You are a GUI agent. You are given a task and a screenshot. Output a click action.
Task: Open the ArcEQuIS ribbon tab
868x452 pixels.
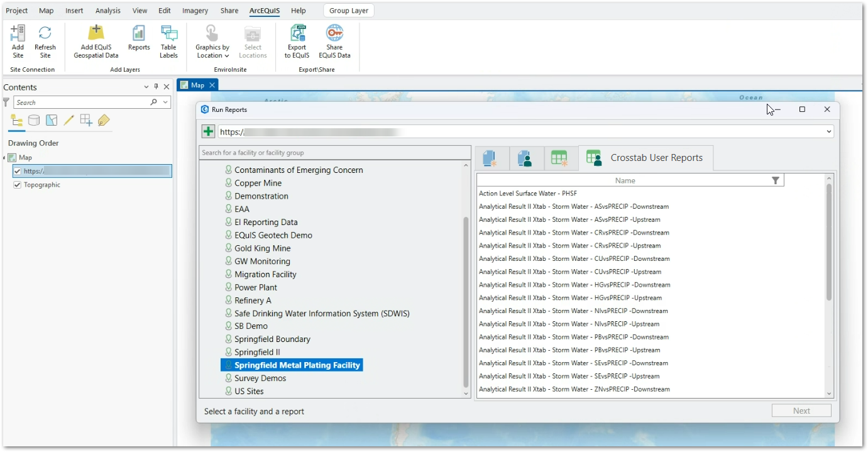tap(264, 10)
